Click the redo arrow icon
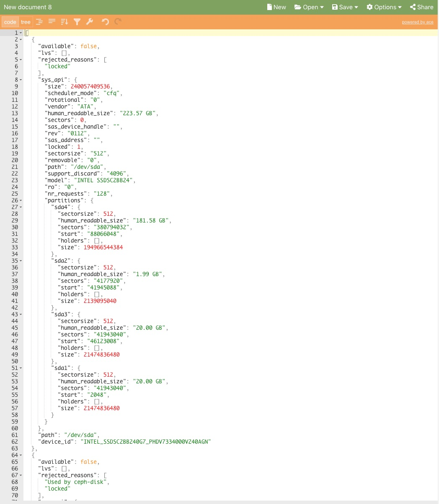This screenshot has height=504, width=439. (118, 22)
